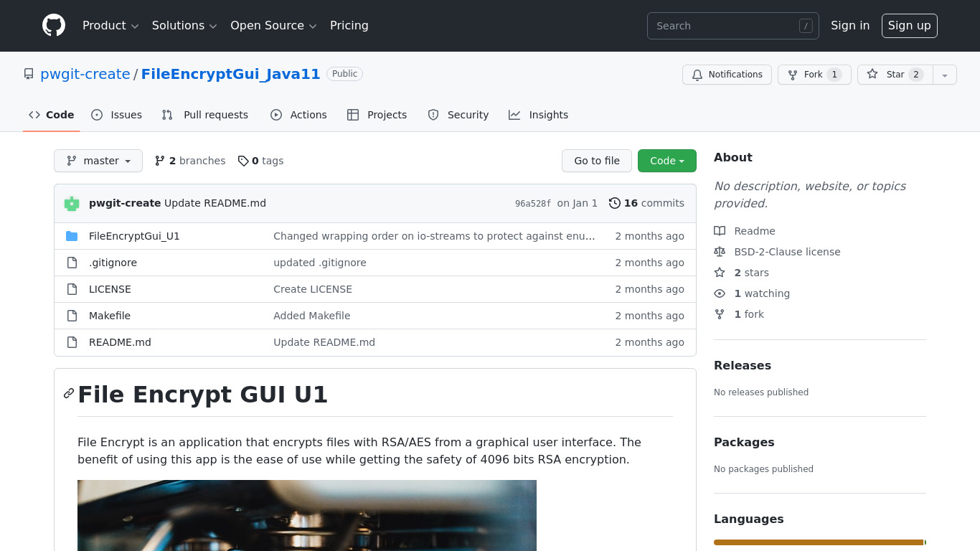Open the .gitignore file

coord(113,263)
